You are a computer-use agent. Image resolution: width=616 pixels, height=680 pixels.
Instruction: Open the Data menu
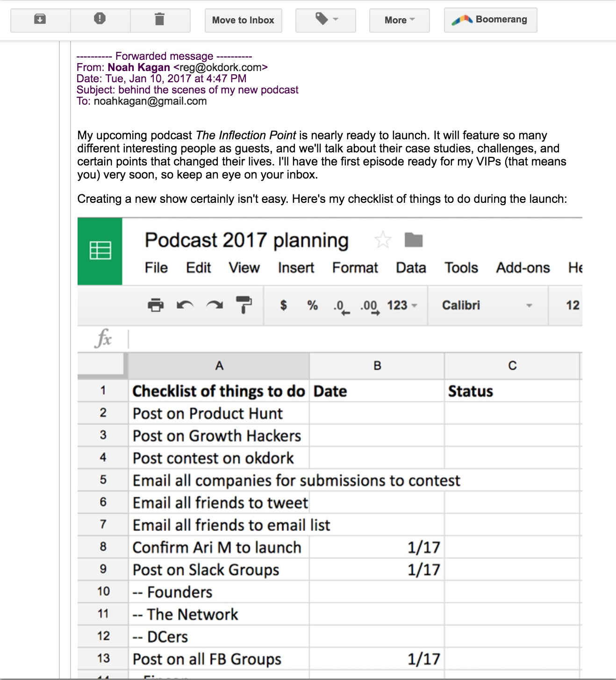click(x=411, y=268)
